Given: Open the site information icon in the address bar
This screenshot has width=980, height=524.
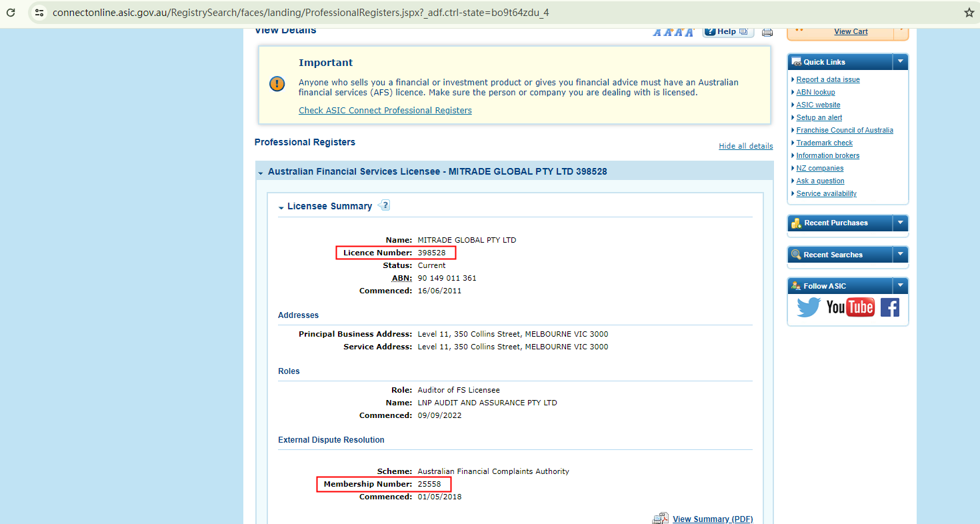Looking at the screenshot, I should (39, 13).
